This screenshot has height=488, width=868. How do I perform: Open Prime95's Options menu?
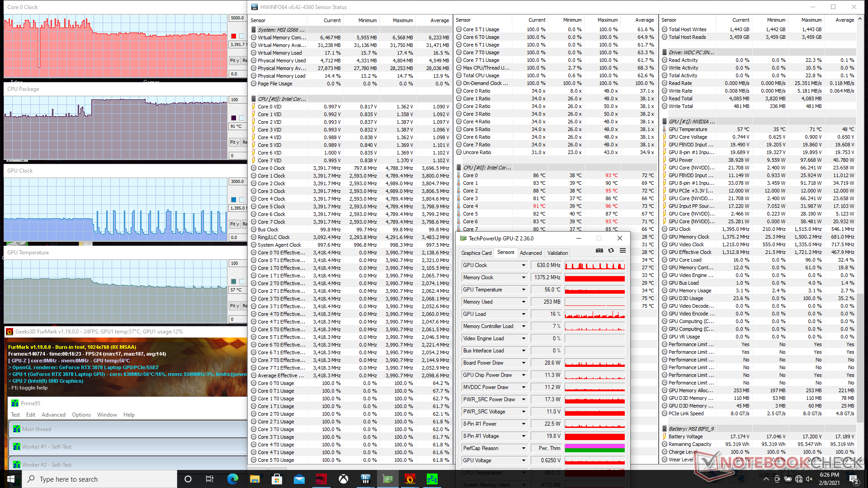pyautogui.click(x=81, y=415)
